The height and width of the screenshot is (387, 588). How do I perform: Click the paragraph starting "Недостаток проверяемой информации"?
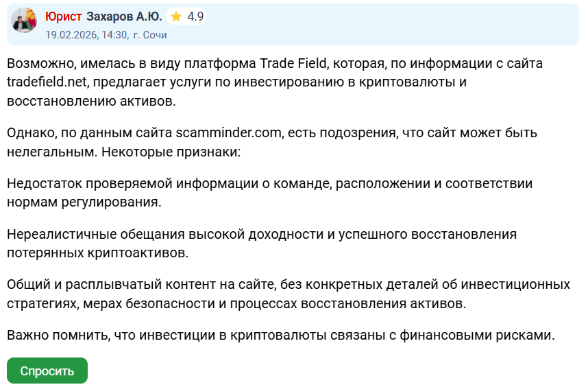point(269,193)
